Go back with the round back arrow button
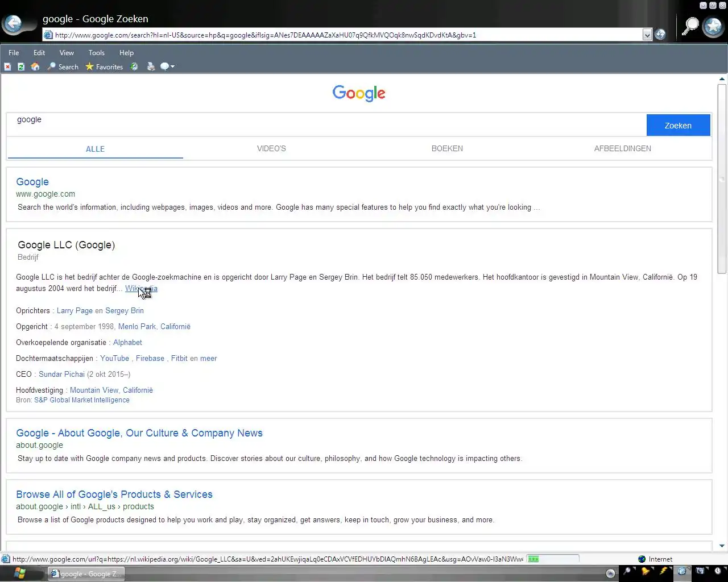 tap(13, 24)
